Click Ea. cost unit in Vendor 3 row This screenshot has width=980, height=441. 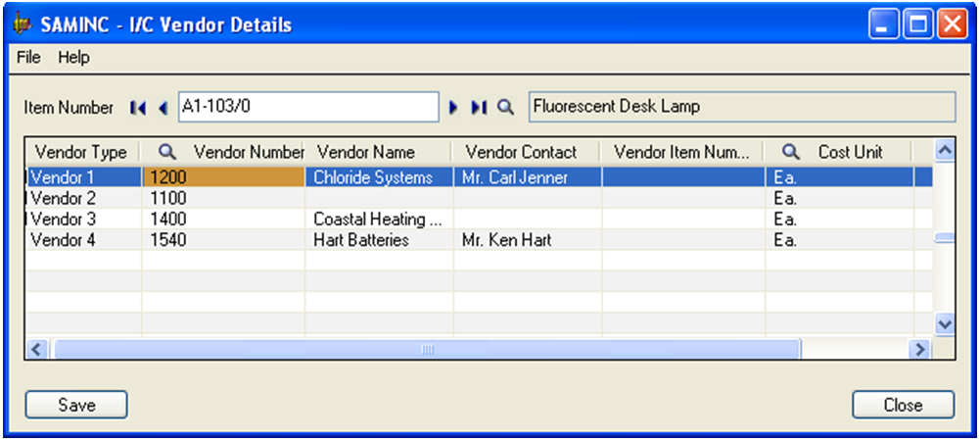click(839, 220)
